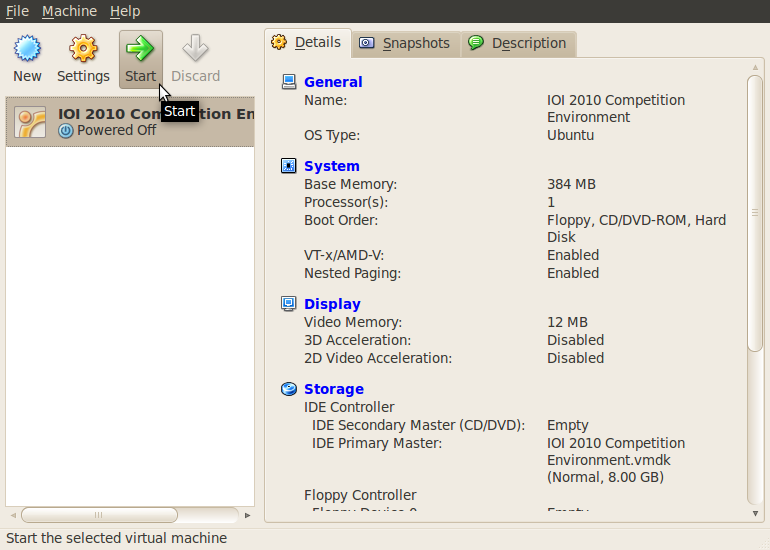Click the Boot Order label

[x=341, y=220]
